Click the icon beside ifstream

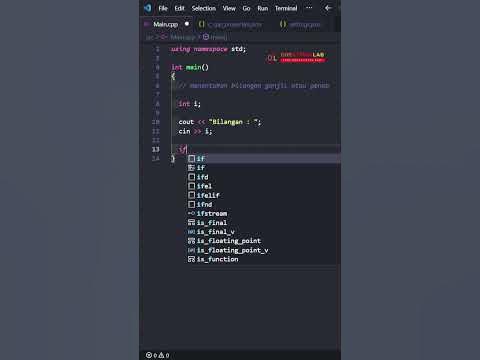coord(191,213)
